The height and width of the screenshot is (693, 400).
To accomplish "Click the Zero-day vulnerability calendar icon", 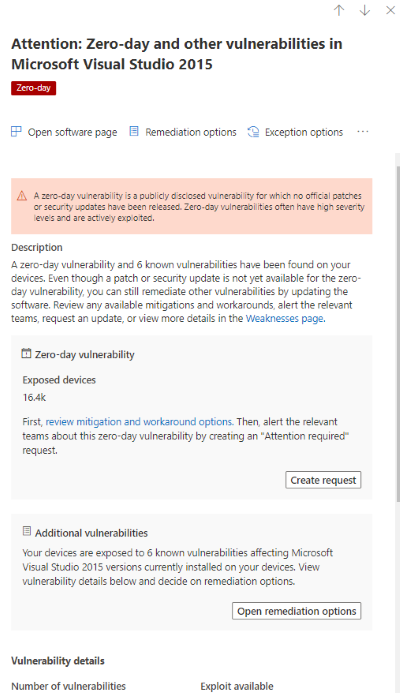I will pos(27,354).
